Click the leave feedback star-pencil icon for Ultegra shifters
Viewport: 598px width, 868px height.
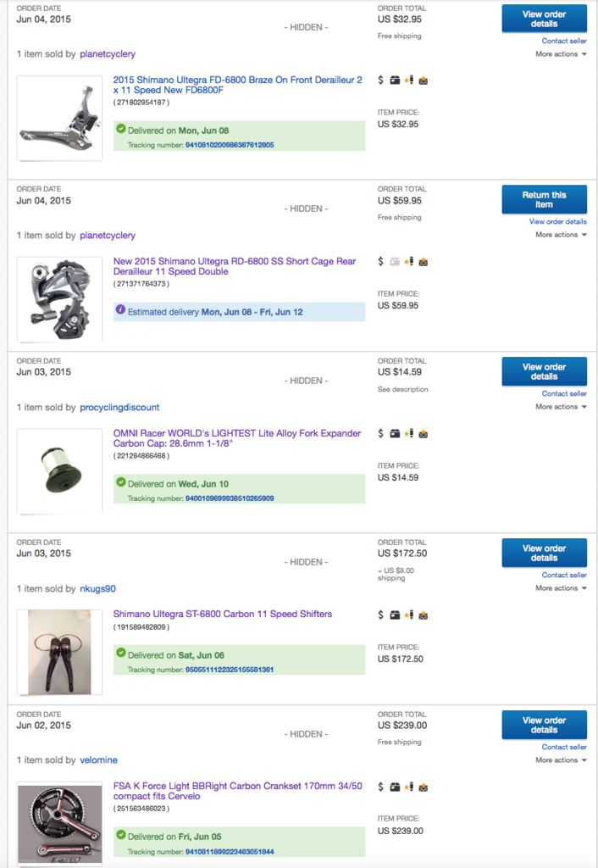coord(409,615)
